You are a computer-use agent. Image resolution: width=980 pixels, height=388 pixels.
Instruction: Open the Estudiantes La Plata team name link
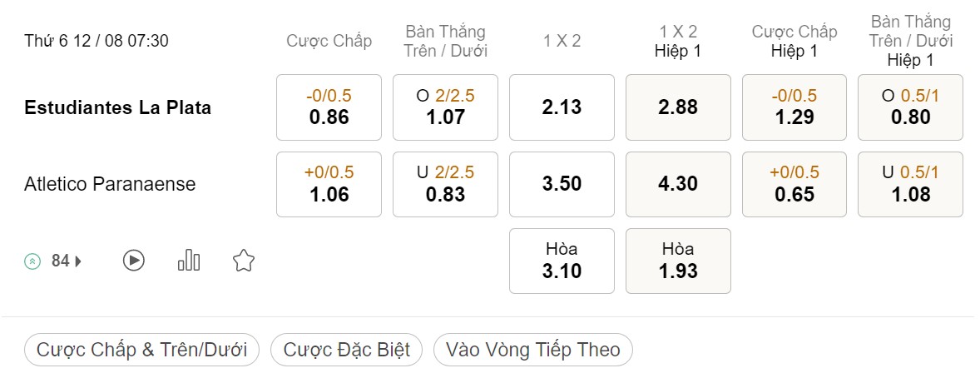117,107
